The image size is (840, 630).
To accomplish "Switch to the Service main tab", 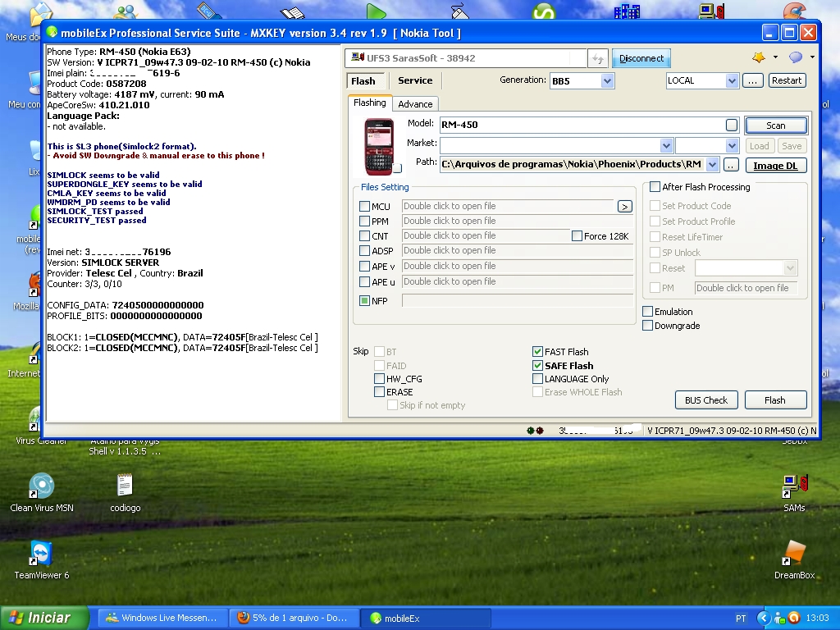I will click(x=415, y=80).
